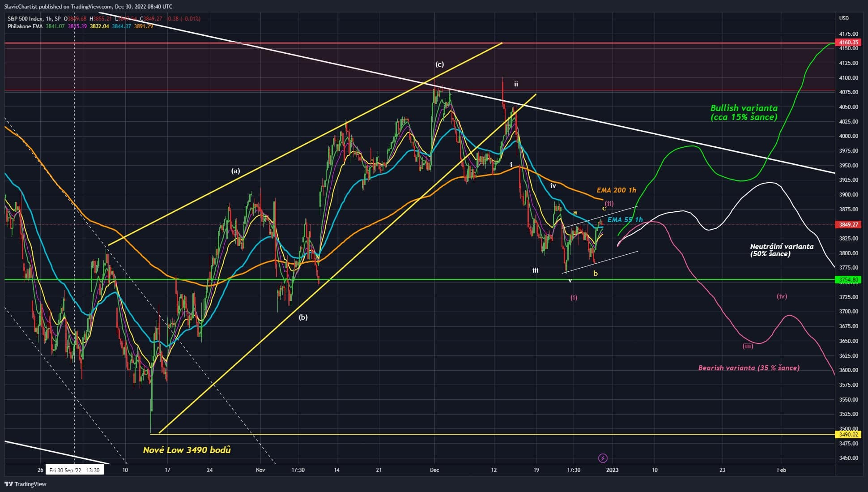Select the 3490.02 yellow price label
Image resolution: width=868 pixels, height=492 pixels.
pyautogui.click(x=848, y=434)
